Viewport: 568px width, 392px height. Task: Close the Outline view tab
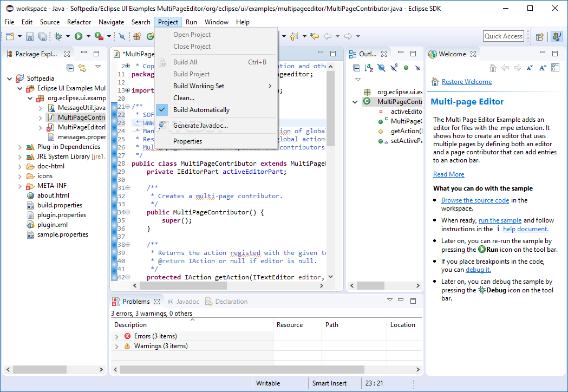[x=384, y=54]
